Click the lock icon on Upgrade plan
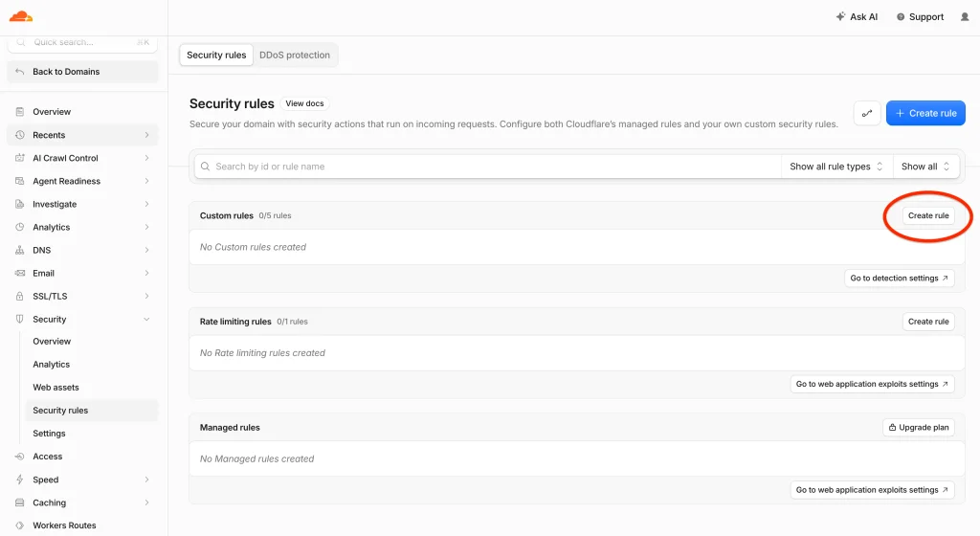980x536 pixels. pos(892,427)
